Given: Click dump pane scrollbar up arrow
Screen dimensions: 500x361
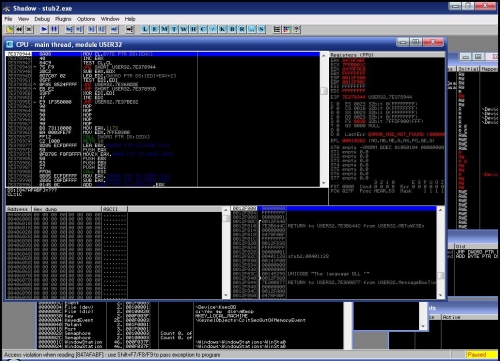Looking at the screenshot, I should coord(226,210).
